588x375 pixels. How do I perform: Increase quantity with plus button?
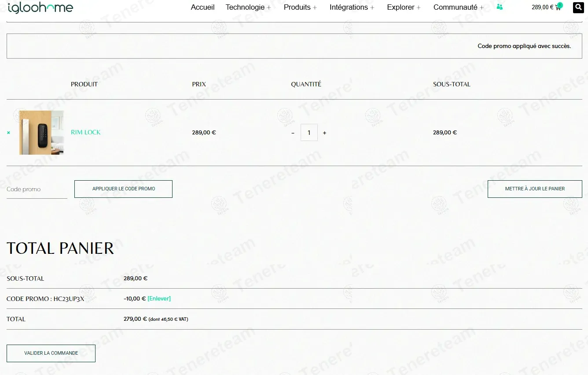click(x=324, y=133)
